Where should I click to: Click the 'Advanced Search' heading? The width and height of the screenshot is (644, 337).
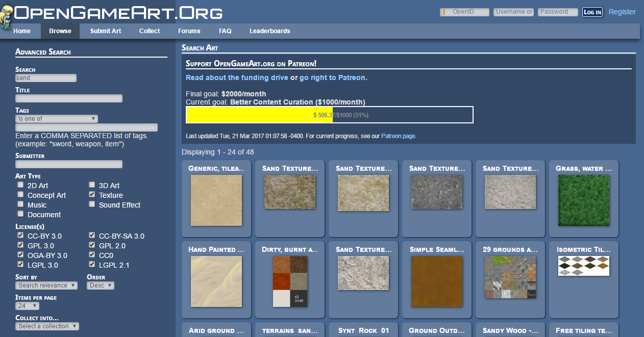point(43,52)
